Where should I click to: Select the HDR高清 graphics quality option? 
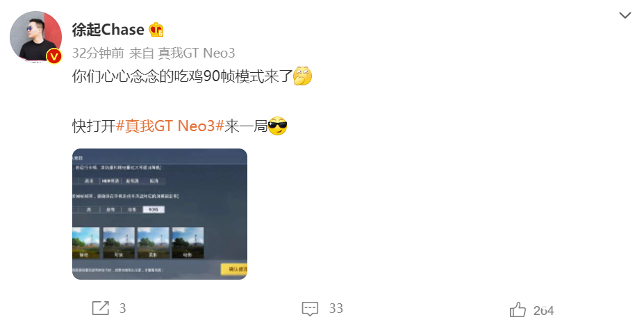tap(110, 181)
